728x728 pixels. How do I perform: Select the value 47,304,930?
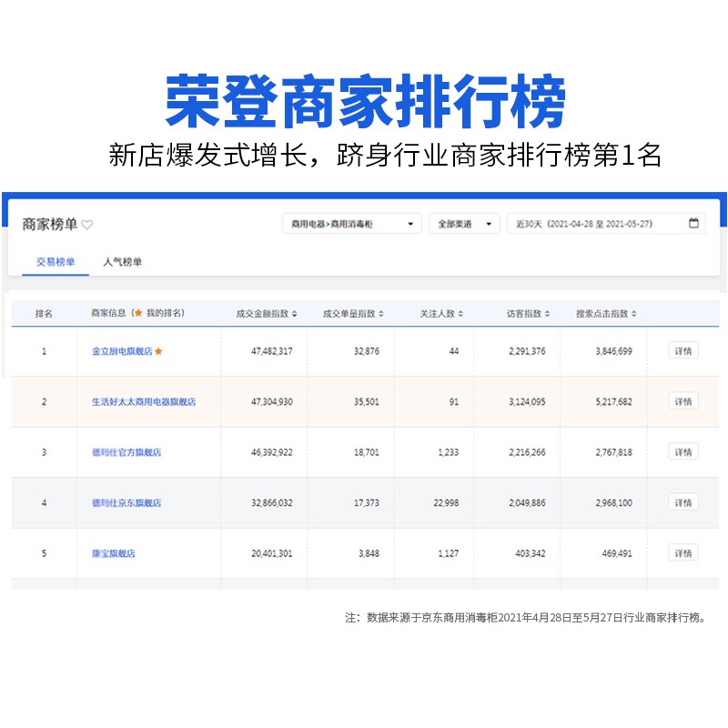pyautogui.click(x=272, y=402)
